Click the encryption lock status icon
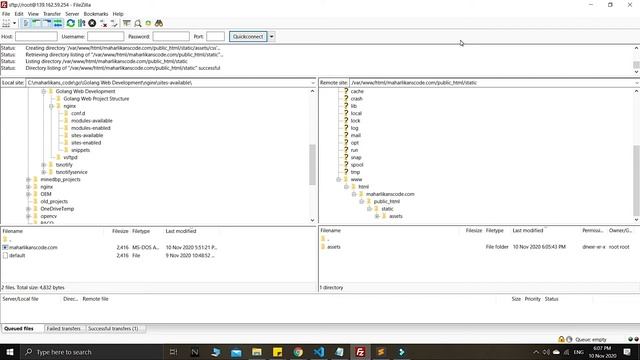 561,339
